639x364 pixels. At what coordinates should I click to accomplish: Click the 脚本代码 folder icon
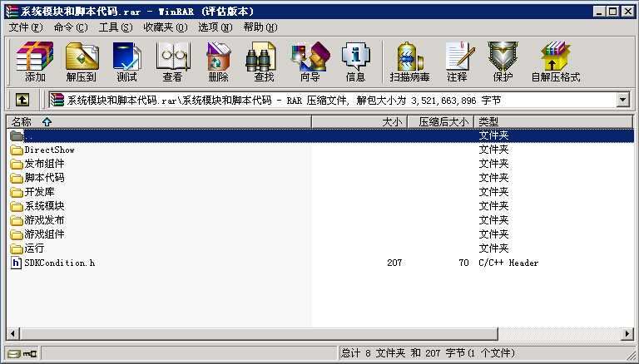point(17,178)
